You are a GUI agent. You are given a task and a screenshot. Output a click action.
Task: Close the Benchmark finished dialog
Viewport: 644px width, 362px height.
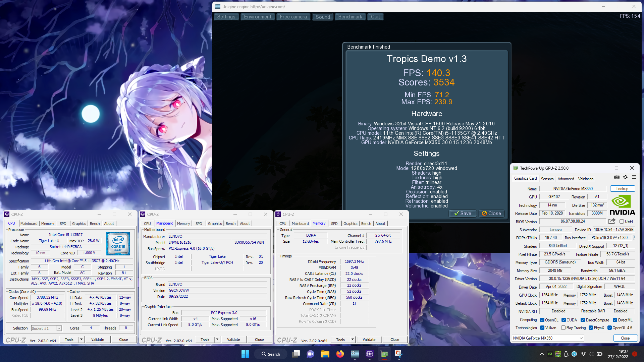pos(491,214)
